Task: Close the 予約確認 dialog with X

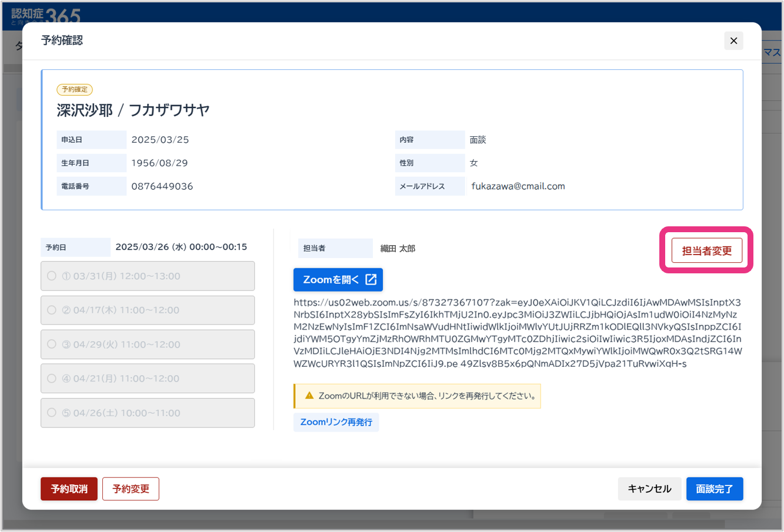Action: click(733, 41)
